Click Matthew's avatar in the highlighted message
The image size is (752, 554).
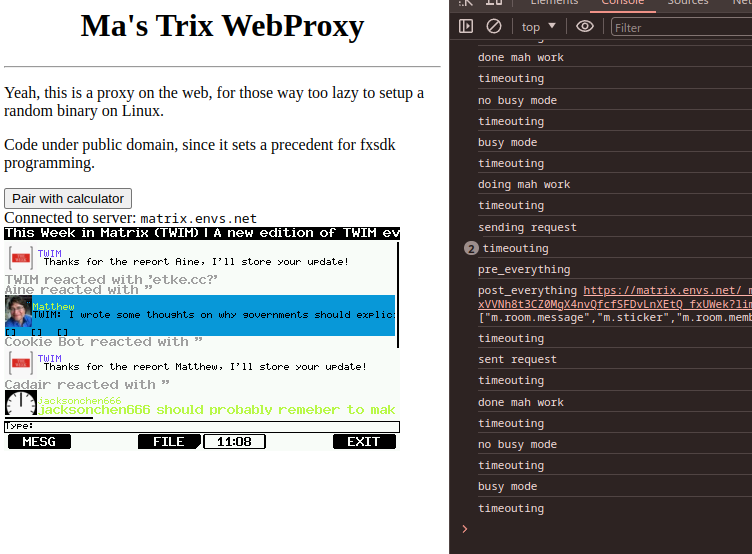[x=18, y=311]
